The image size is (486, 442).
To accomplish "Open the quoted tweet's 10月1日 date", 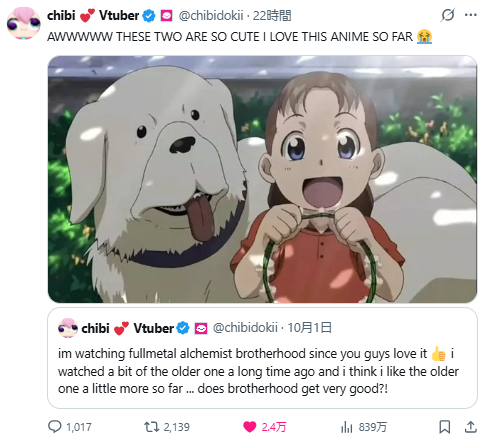I will (x=310, y=328).
